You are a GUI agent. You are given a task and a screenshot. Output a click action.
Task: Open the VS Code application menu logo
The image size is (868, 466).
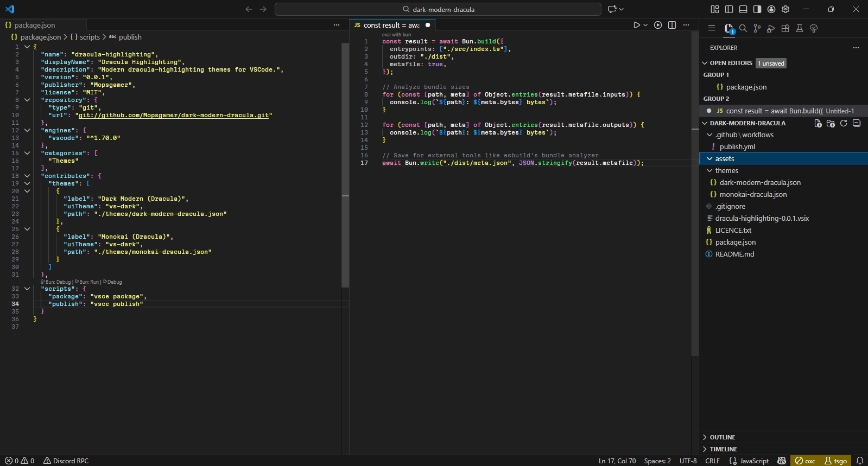click(x=10, y=9)
